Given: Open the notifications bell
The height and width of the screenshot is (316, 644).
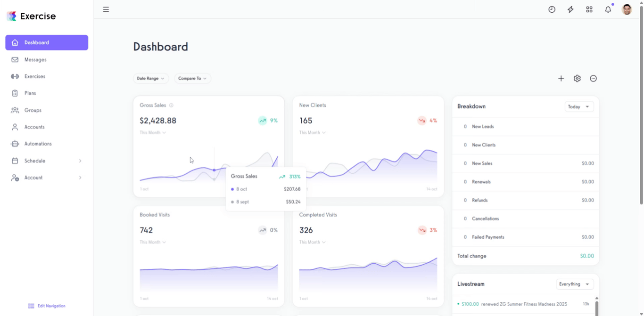Looking at the screenshot, I should click(x=608, y=9).
